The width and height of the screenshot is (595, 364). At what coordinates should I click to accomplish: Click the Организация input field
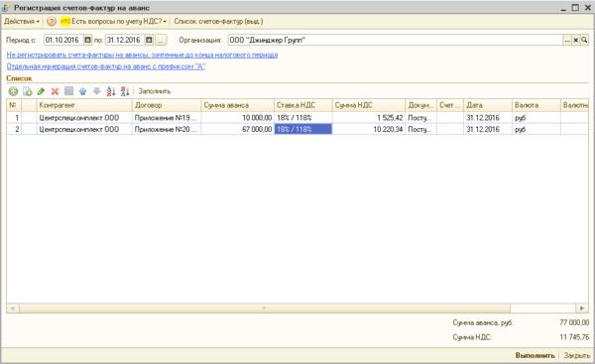click(395, 40)
